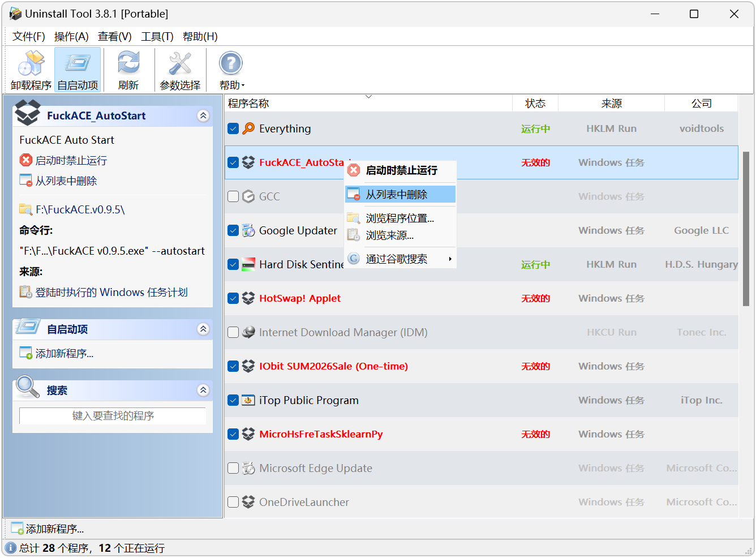This screenshot has width=756, height=558.
Task: Click the status bar info icon
Action: 10,548
